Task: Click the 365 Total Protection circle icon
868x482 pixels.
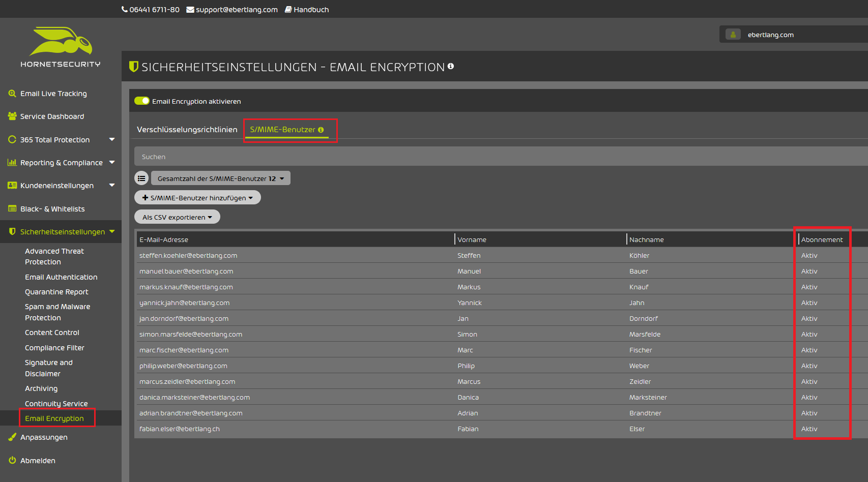Action: pos(12,139)
